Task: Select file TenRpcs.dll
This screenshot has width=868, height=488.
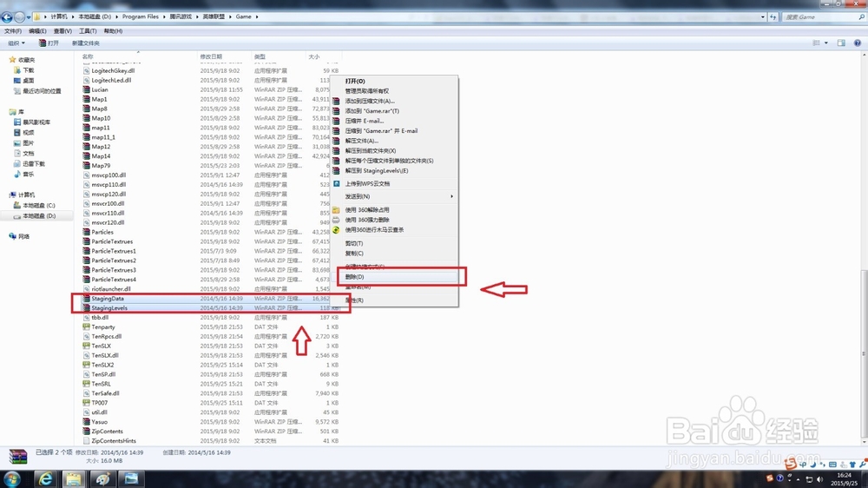Action: point(106,336)
